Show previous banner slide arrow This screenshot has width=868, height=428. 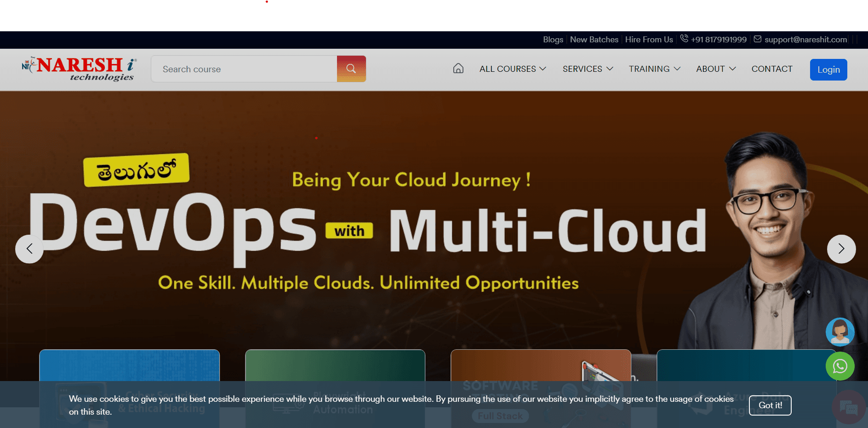[x=29, y=249]
